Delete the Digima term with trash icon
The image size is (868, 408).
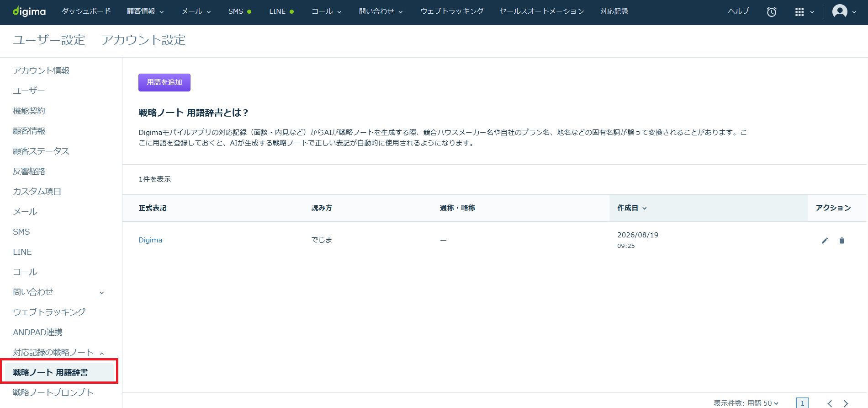pyautogui.click(x=842, y=241)
